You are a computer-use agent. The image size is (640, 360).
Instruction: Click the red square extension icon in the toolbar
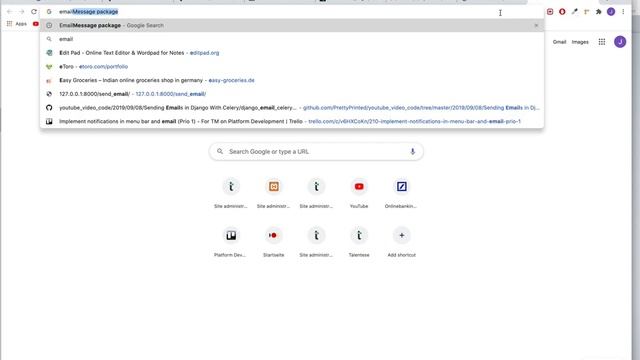[550, 12]
